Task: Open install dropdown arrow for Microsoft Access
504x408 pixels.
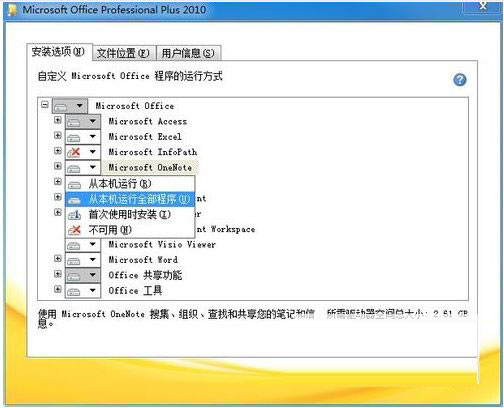Action: [x=93, y=122]
